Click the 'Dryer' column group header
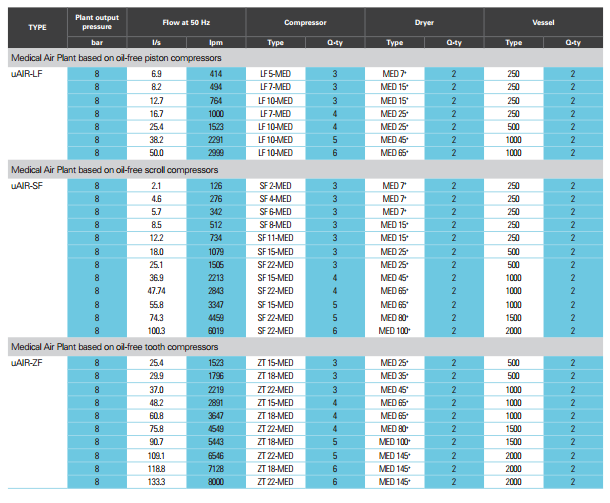This screenshot has width=610, height=503. click(424, 23)
